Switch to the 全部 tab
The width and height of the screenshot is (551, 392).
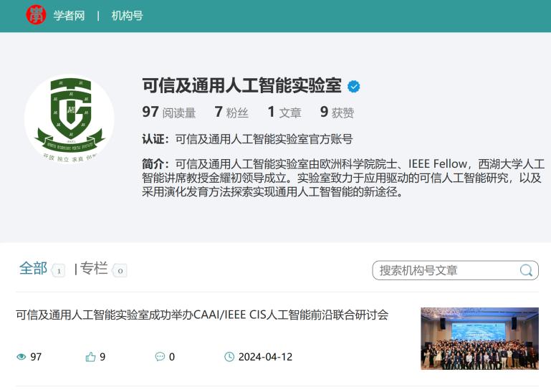[33, 268]
